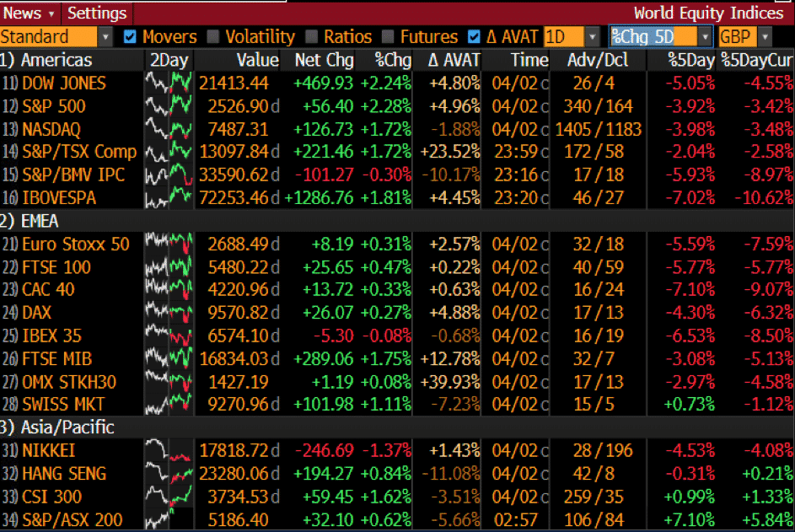
Task: Click the HANG SENG value 23280.06
Action: pyautogui.click(x=234, y=474)
